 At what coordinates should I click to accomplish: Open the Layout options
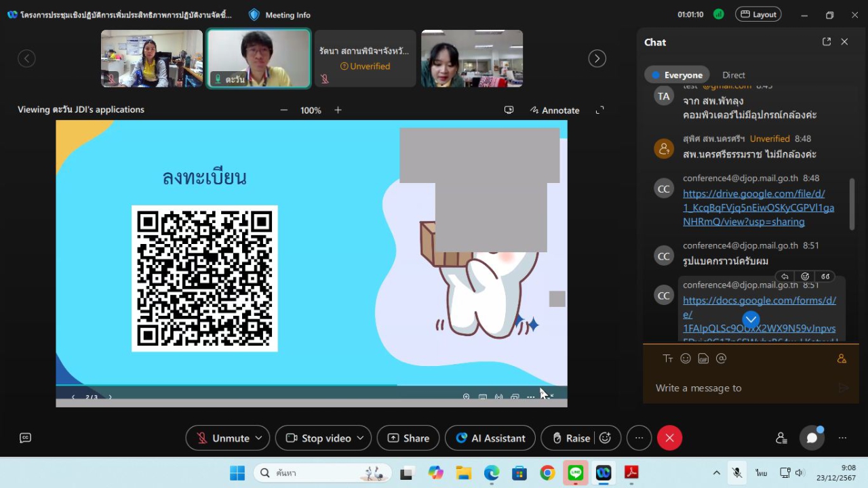click(x=758, y=14)
